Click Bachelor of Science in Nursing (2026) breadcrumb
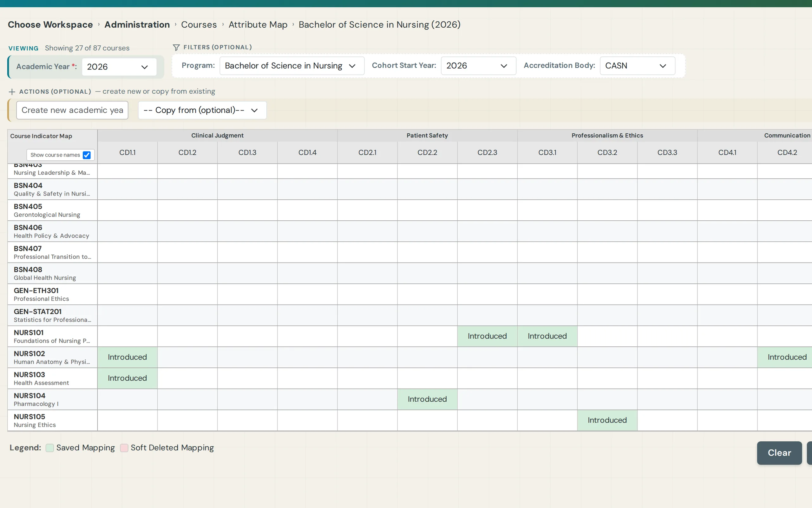The height and width of the screenshot is (508, 812). coord(379,24)
